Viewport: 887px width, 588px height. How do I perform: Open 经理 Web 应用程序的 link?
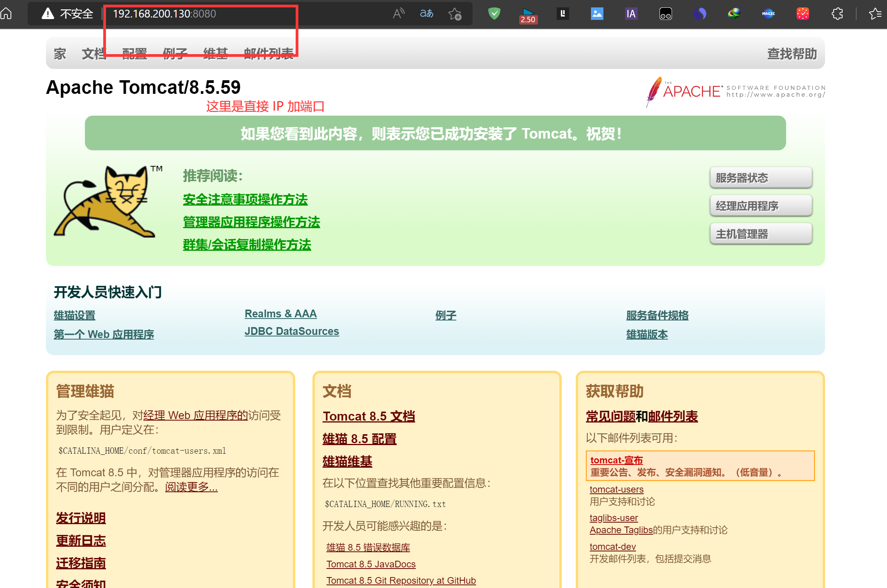point(196,415)
